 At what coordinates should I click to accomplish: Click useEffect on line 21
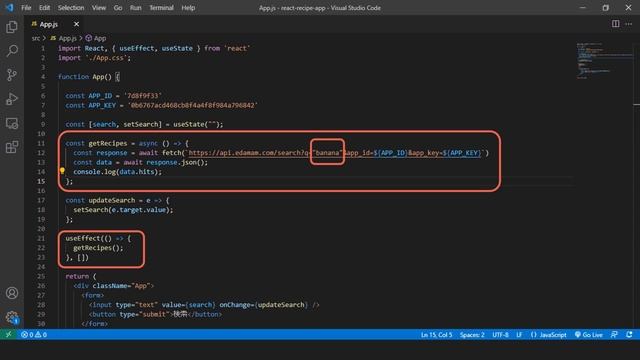83,238
